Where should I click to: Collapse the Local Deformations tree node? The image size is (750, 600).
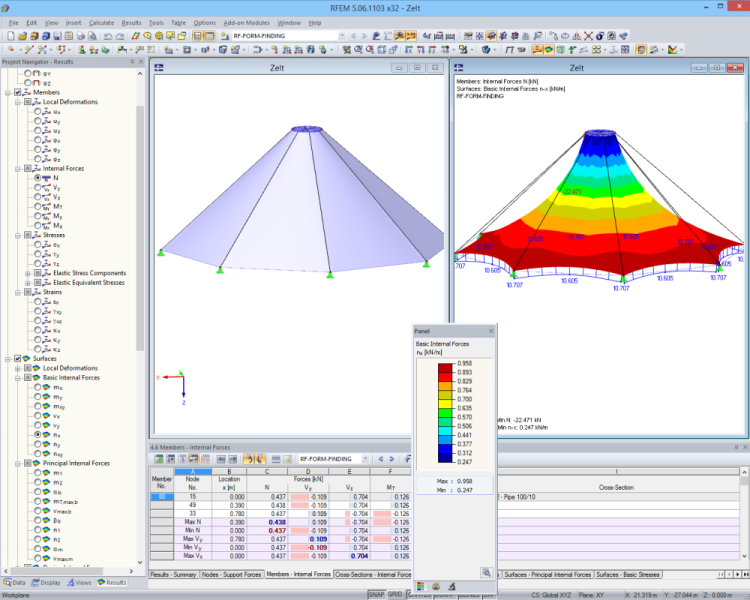[18, 102]
